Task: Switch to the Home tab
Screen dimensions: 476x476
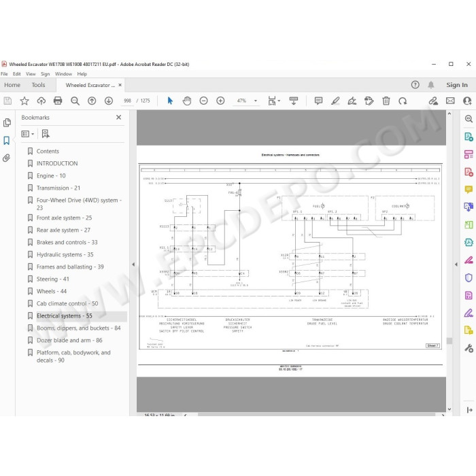Action: [12, 85]
